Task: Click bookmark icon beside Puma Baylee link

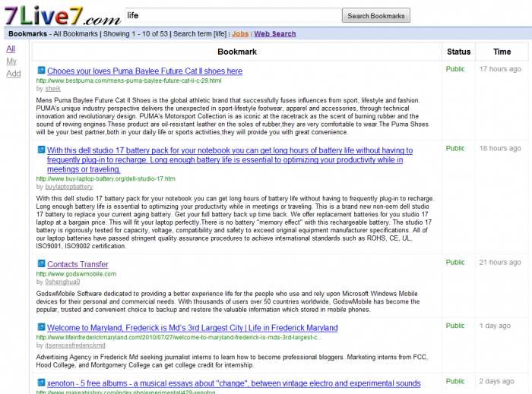Action: click(41, 70)
